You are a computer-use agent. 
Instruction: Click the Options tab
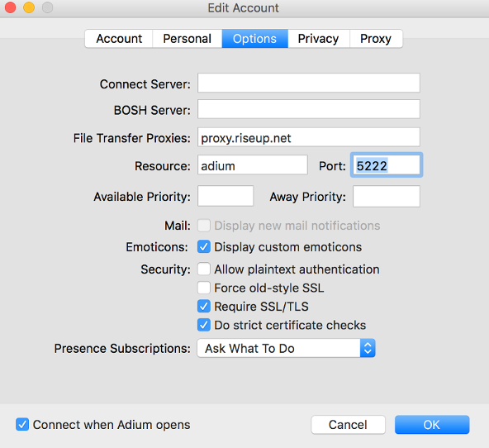(254, 39)
